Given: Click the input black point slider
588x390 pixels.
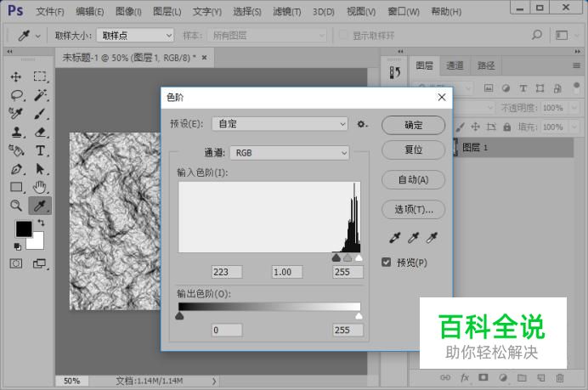Looking at the screenshot, I should tap(336, 257).
